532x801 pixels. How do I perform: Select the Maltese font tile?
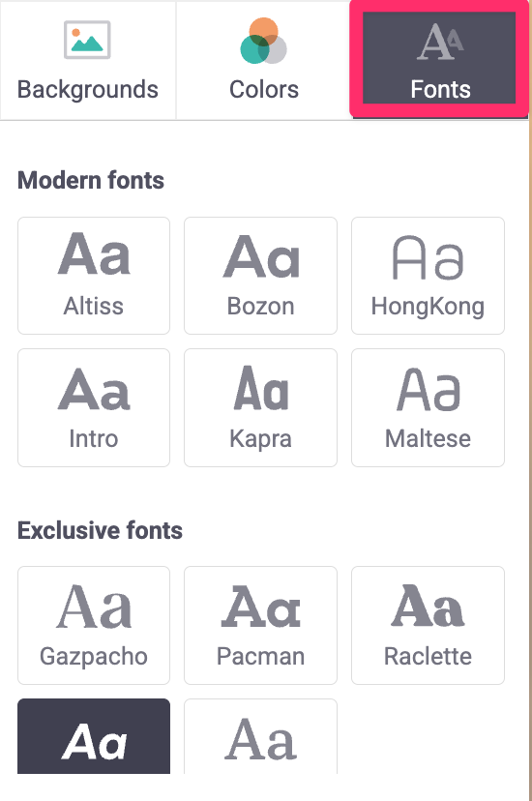tap(428, 407)
